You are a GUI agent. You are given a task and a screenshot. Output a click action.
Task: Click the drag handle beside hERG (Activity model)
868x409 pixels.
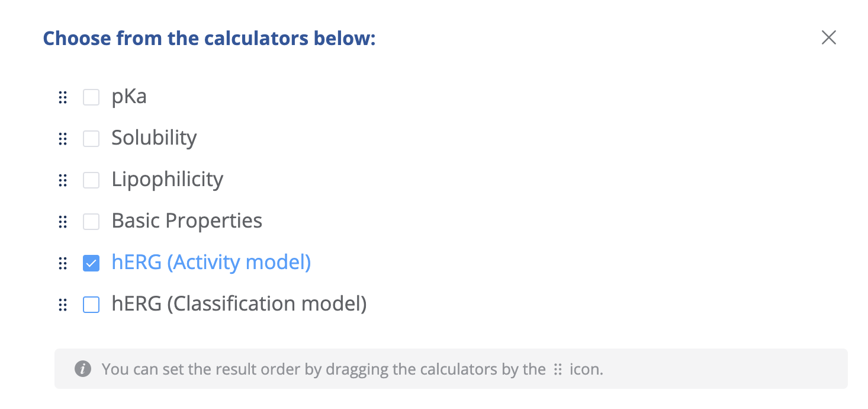(x=63, y=263)
